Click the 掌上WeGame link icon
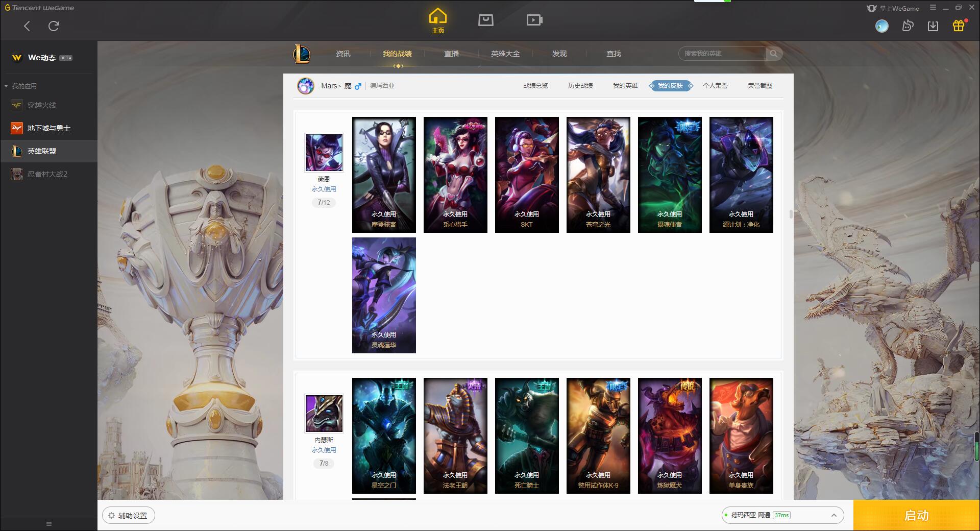Viewport: 980px width, 531px height. (893, 8)
